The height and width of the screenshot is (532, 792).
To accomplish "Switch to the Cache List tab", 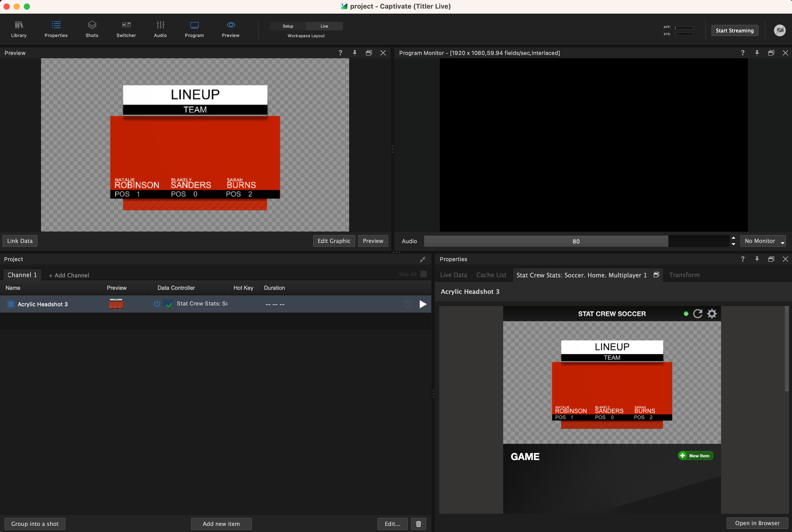I will pyautogui.click(x=491, y=275).
